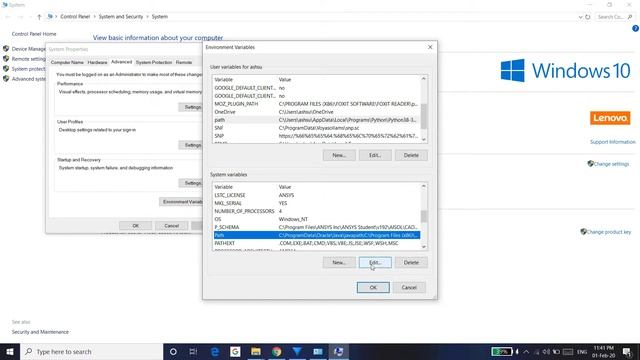The image size is (640, 360).
Task: Click the ENG language indicator
Action: click(x=582, y=351)
